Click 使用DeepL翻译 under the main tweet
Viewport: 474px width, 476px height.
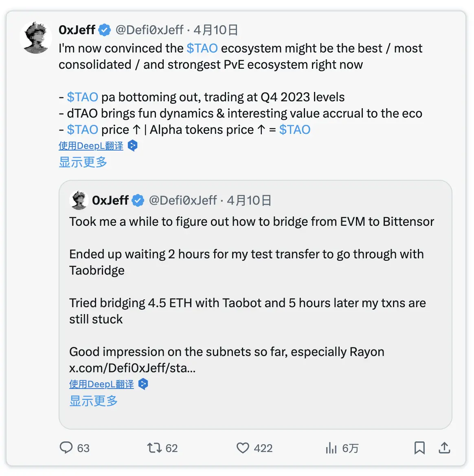(x=90, y=145)
